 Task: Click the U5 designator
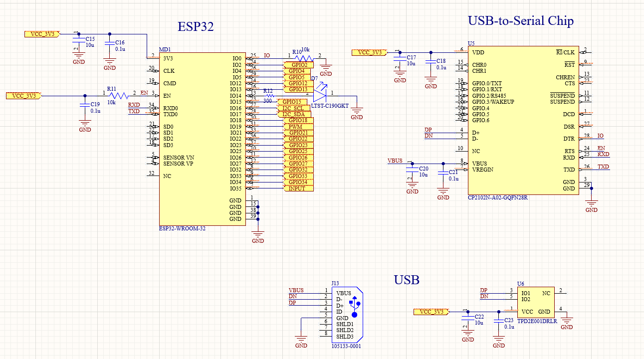click(x=471, y=43)
